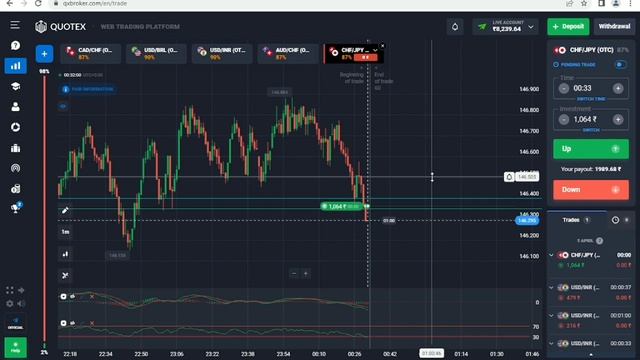This screenshot has height=360, width=640.
Task: Open the coins finance sidebar icon
Action: pos(16,189)
